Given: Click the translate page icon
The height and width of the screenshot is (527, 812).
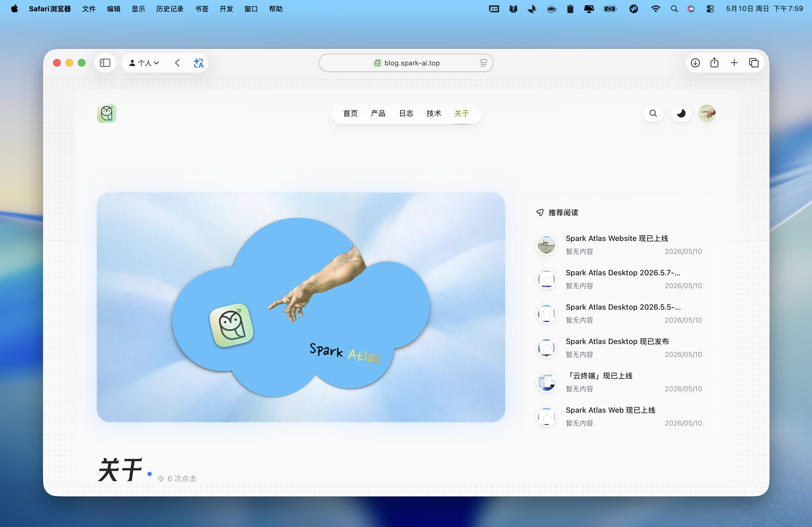Looking at the screenshot, I should [198, 63].
